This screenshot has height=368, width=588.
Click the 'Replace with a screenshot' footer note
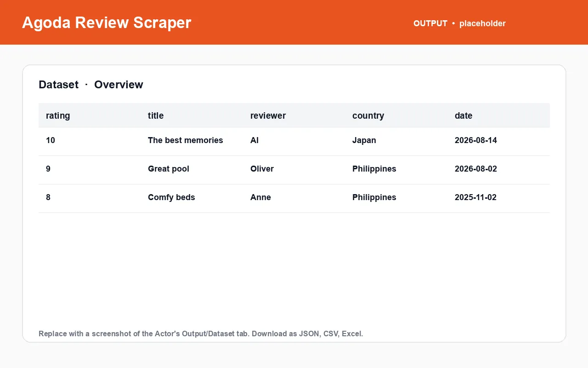coord(201,333)
